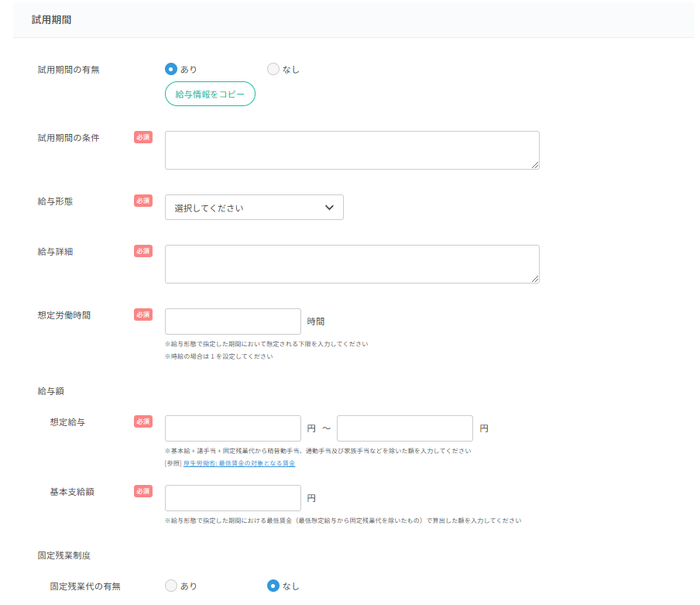Focus the 試用期間の条件 text area
The image size is (700, 605).
(x=352, y=150)
